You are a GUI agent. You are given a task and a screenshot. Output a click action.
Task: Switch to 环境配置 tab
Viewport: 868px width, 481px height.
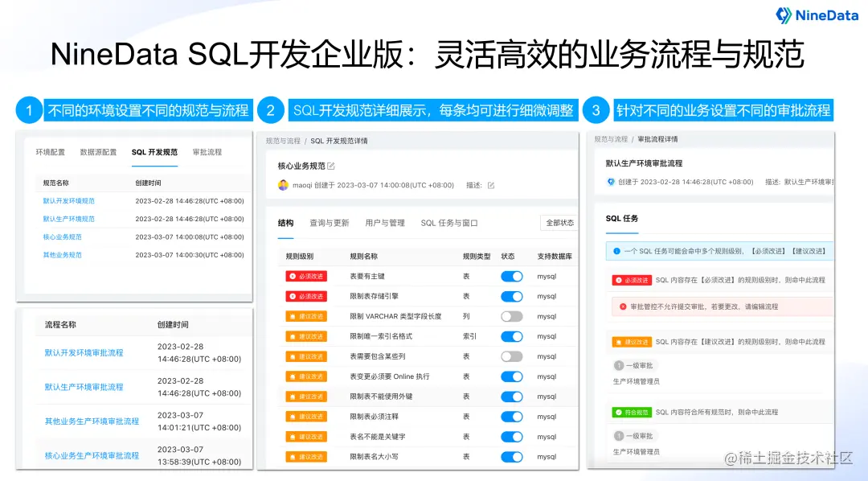pyautogui.click(x=51, y=152)
